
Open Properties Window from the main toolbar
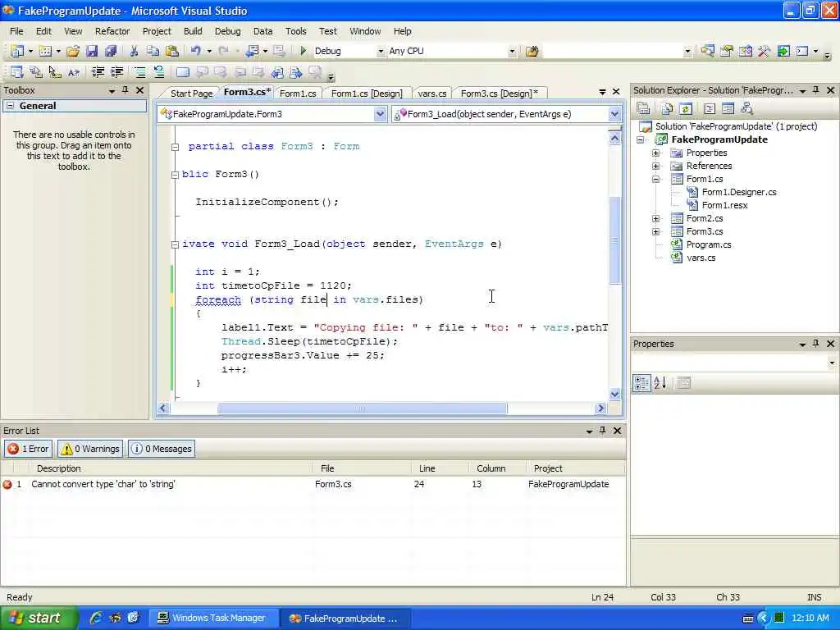[x=727, y=51]
